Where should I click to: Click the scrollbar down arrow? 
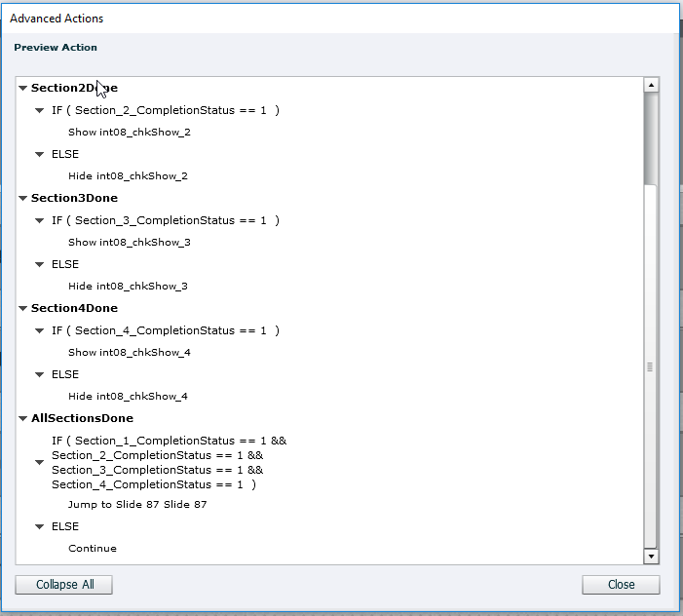coord(651,556)
